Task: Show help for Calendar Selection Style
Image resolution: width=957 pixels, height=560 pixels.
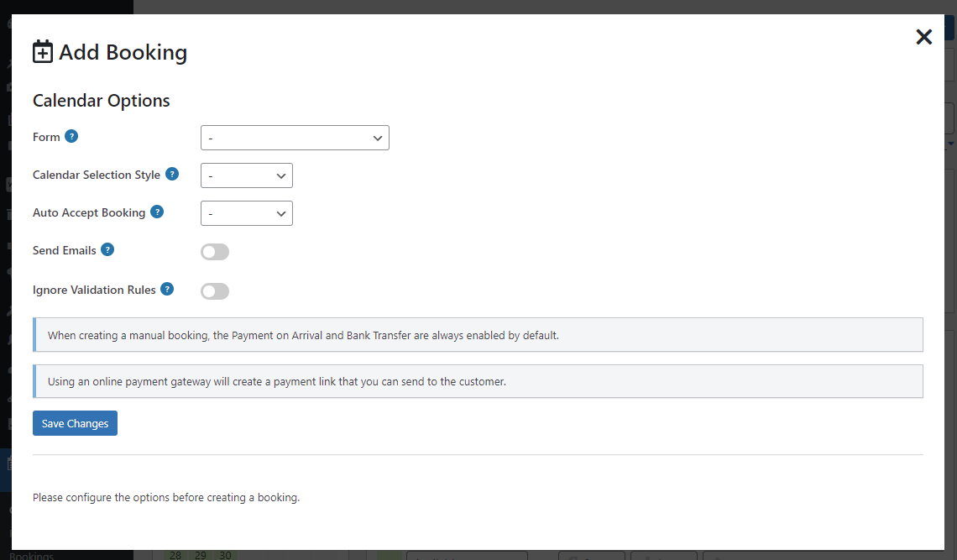Action: [x=172, y=174]
